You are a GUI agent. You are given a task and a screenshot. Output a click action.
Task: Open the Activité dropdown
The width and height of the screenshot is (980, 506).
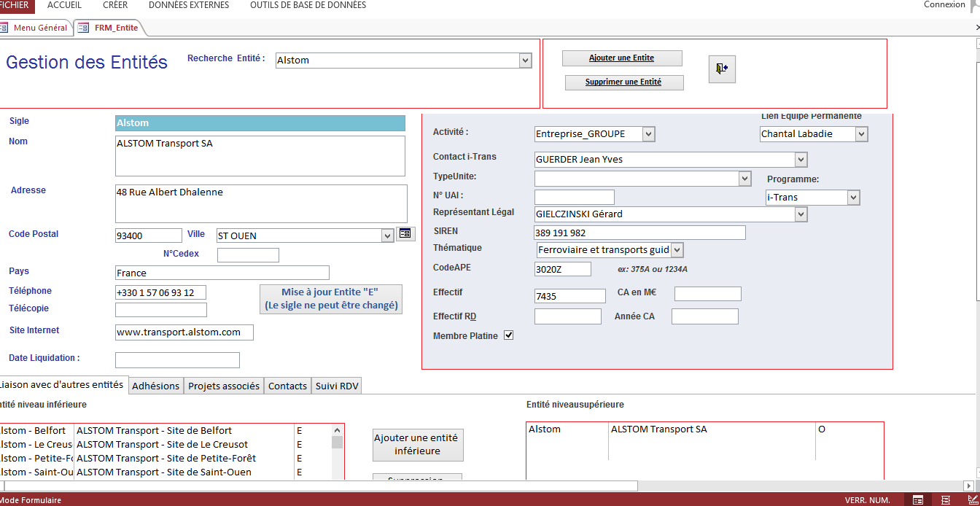649,134
